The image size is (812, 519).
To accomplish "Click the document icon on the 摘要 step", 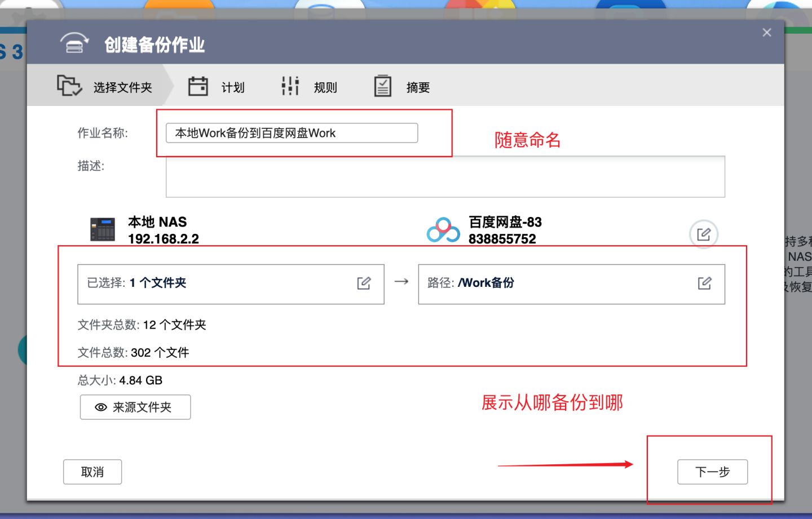I will (x=383, y=85).
